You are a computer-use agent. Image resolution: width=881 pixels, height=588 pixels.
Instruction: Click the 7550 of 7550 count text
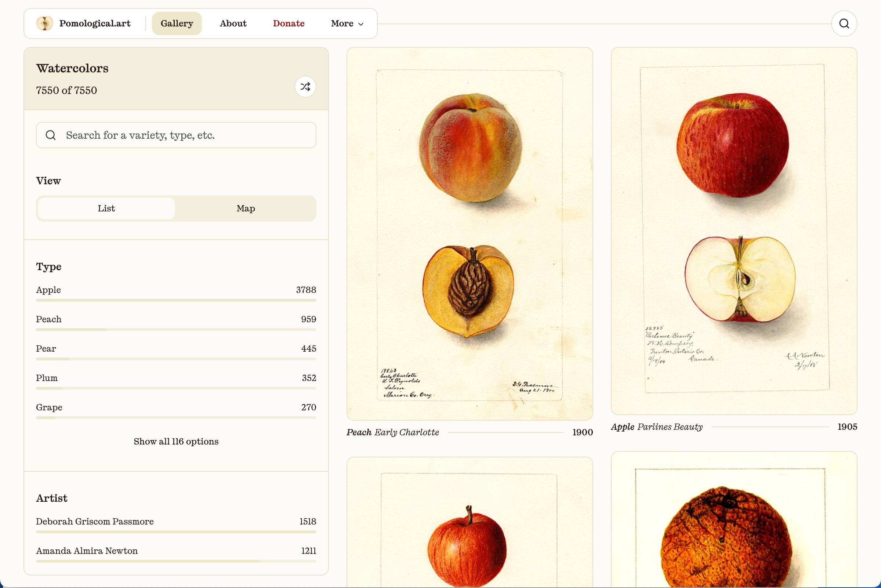click(x=66, y=90)
